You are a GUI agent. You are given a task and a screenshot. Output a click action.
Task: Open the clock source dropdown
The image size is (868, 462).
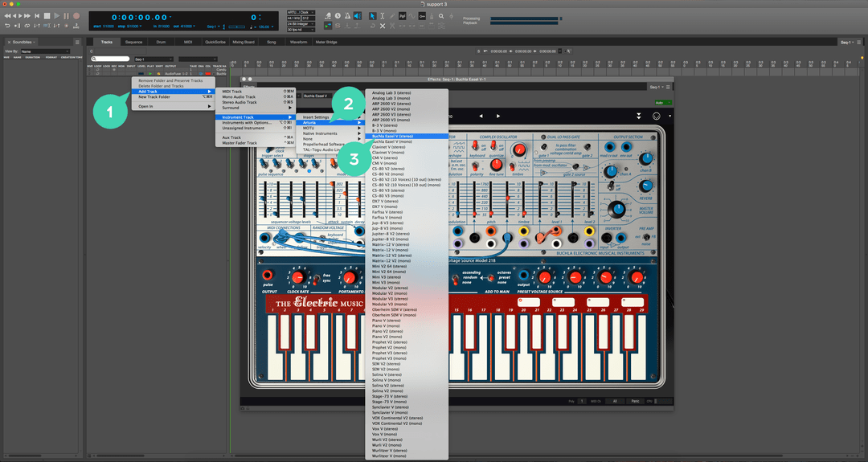coord(301,12)
